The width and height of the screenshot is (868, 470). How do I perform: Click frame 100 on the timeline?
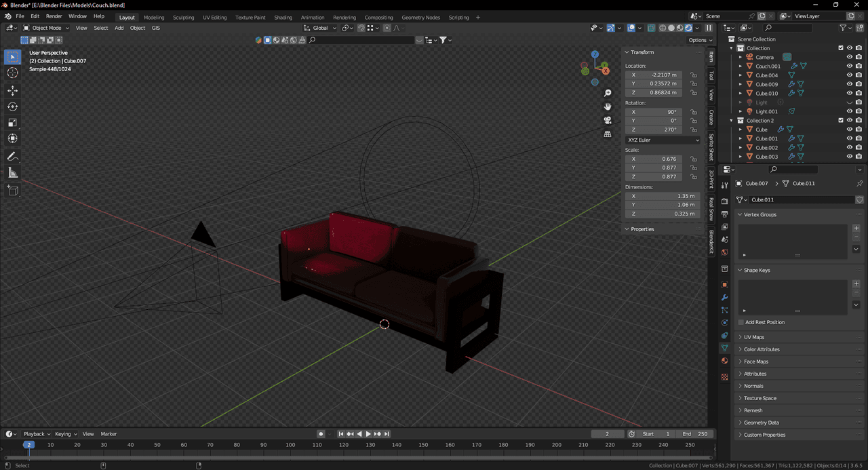(290, 445)
